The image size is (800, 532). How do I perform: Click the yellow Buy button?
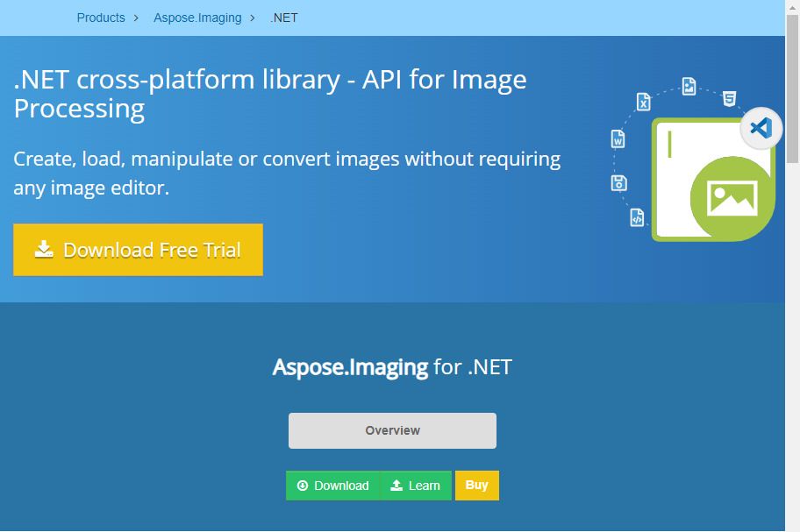[x=477, y=486]
